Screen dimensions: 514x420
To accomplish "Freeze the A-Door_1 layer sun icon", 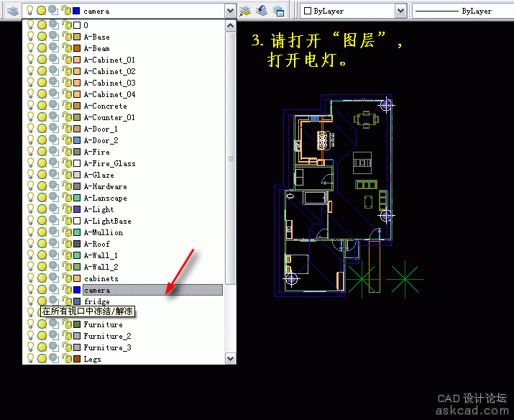I will point(42,129).
